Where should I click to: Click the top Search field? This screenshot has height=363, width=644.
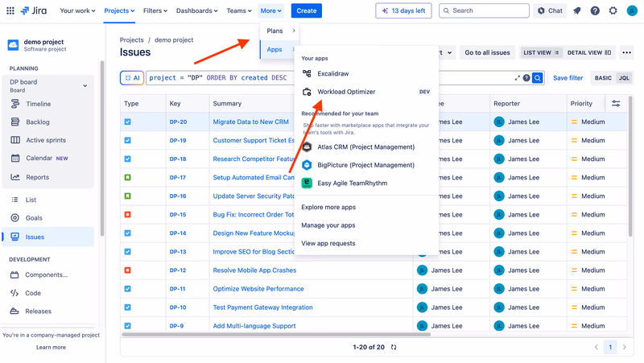(484, 10)
